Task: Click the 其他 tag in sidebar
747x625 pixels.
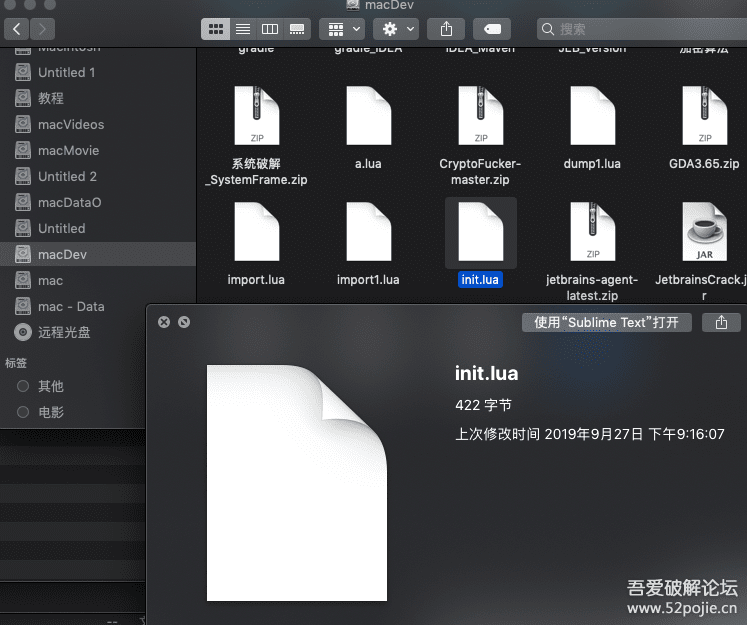Action: (x=50, y=386)
